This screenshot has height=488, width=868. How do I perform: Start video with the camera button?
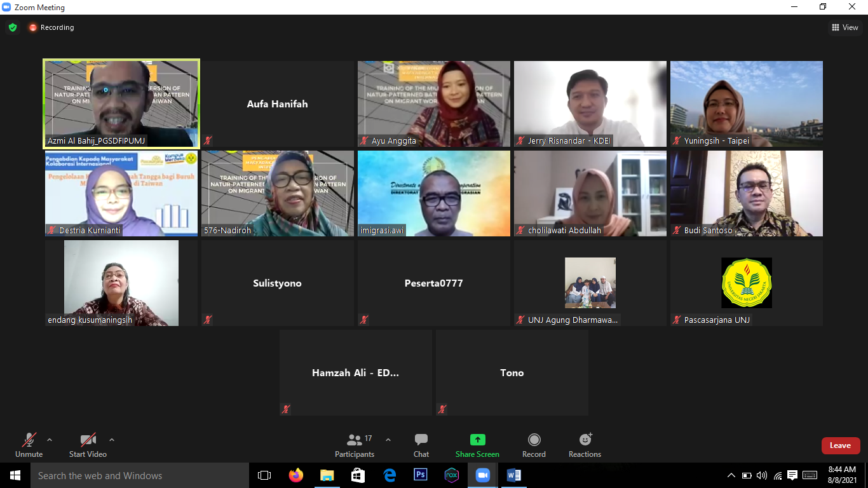(x=88, y=440)
